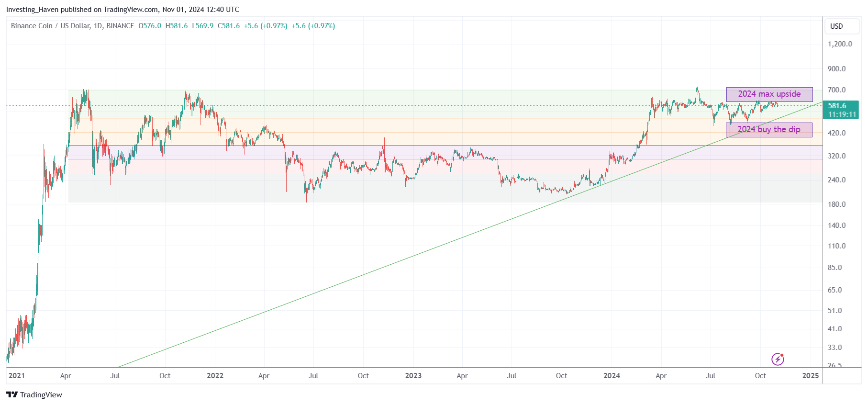
Task: Click the 2022 time axis label
Action: click(x=215, y=376)
